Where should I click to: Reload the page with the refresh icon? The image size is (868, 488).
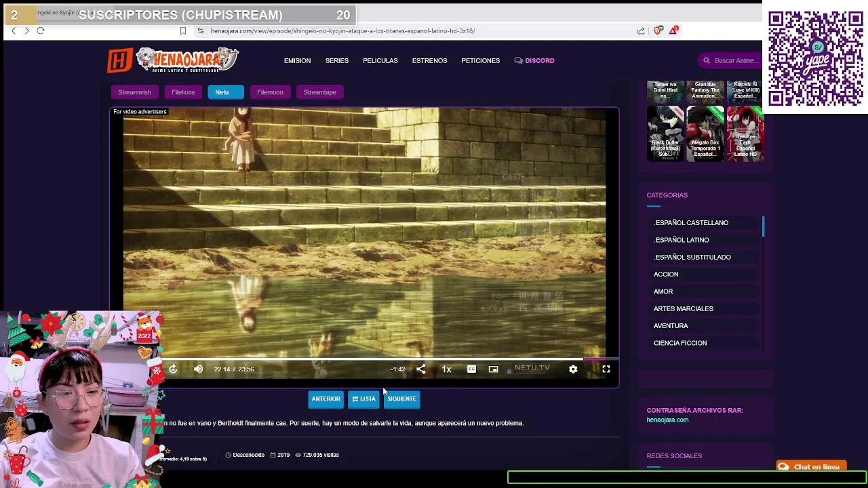(41, 30)
